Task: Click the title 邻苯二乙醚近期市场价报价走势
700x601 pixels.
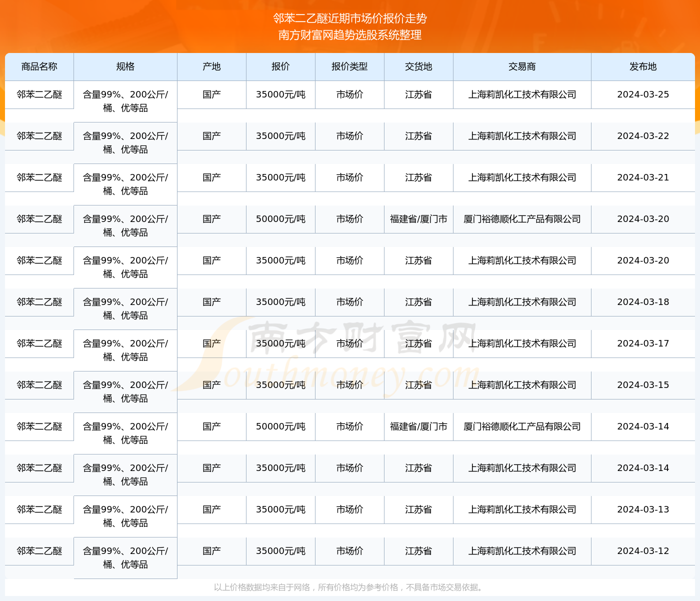Action: pos(350,18)
